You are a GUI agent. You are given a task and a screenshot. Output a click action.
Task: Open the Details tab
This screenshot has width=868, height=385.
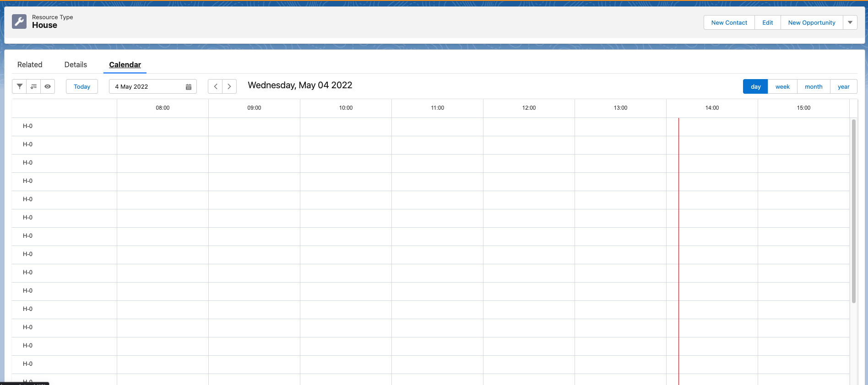click(x=76, y=64)
